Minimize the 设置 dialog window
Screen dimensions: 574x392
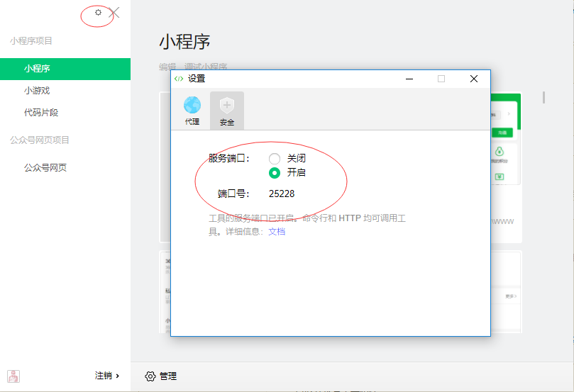tap(408, 79)
